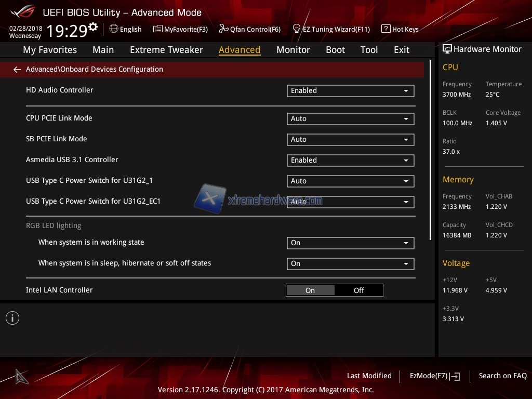This screenshot has height=399, width=532.
Task: Open RGB LED working state dropdown
Action: click(x=350, y=243)
